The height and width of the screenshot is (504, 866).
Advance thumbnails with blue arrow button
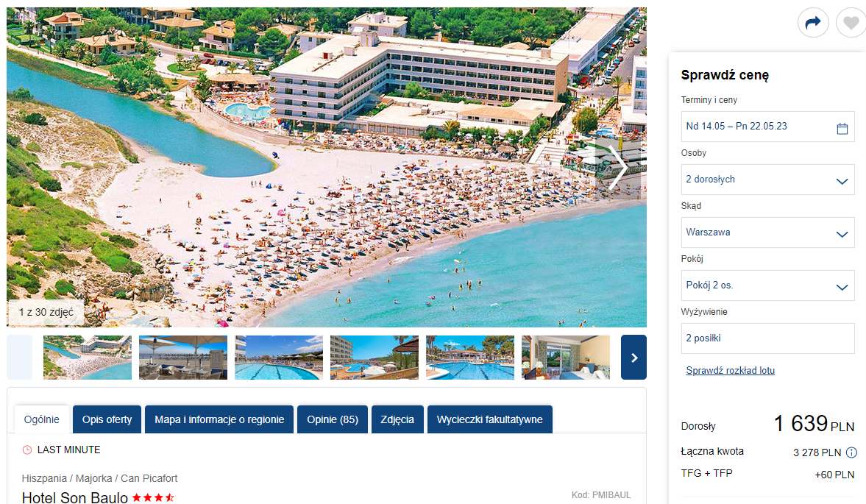coord(633,357)
